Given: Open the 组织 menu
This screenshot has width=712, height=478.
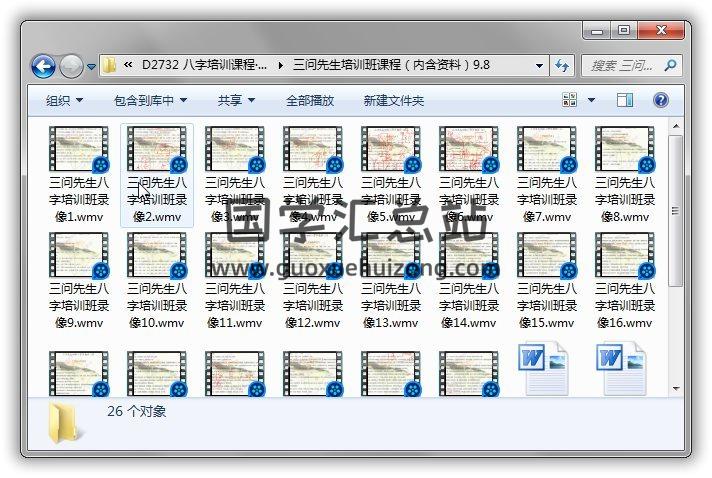Looking at the screenshot, I should point(64,100).
